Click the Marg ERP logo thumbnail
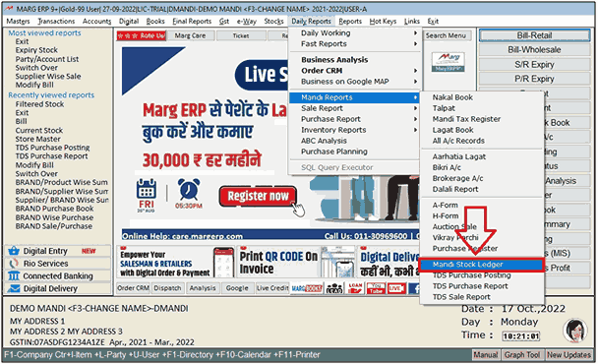 click(x=448, y=62)
